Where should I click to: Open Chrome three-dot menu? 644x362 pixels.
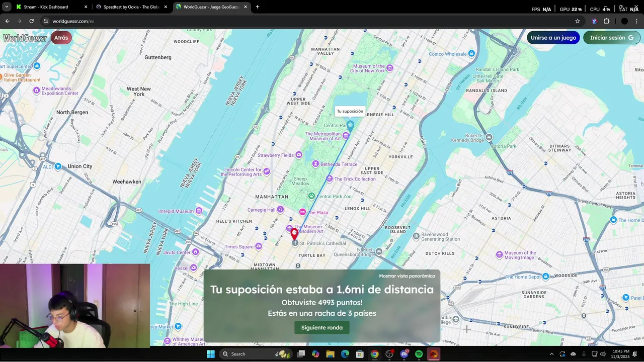click(637, 21)
